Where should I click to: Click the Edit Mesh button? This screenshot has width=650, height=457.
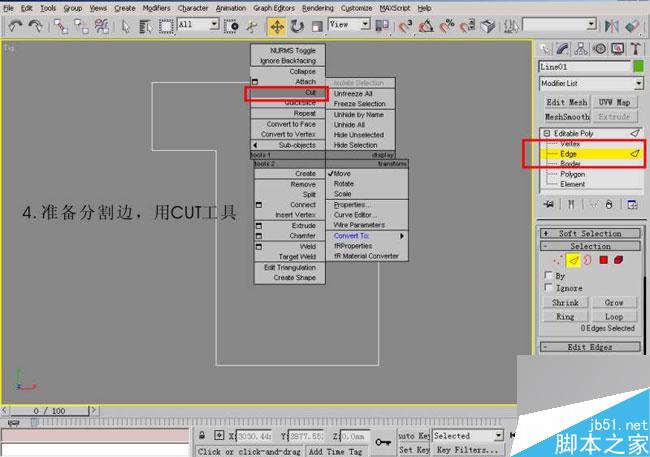[x=567, y=102]
